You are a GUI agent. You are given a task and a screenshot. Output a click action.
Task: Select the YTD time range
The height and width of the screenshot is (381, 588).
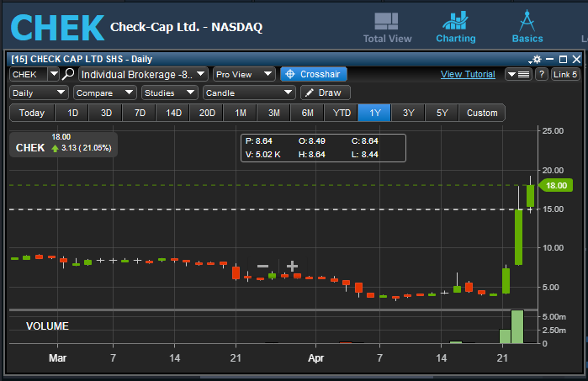pyautogui.click(x=342, y=113)
